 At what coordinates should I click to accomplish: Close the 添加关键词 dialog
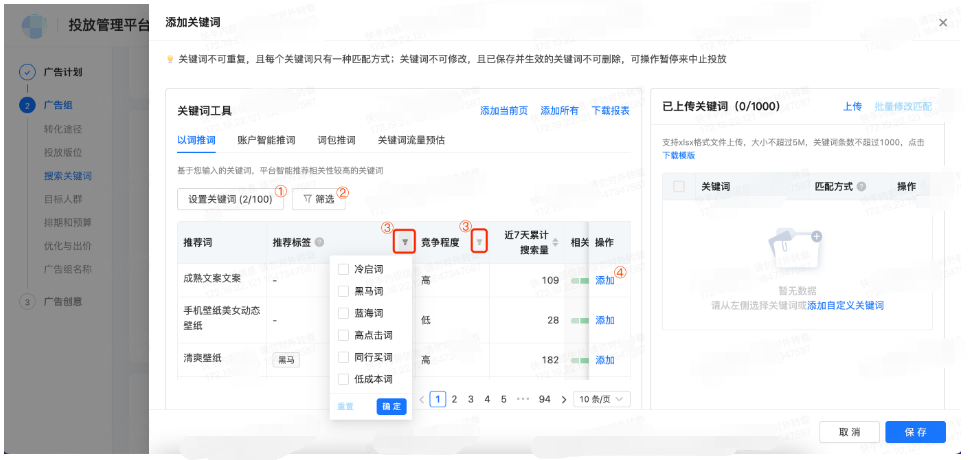click(x=943, y=22)
